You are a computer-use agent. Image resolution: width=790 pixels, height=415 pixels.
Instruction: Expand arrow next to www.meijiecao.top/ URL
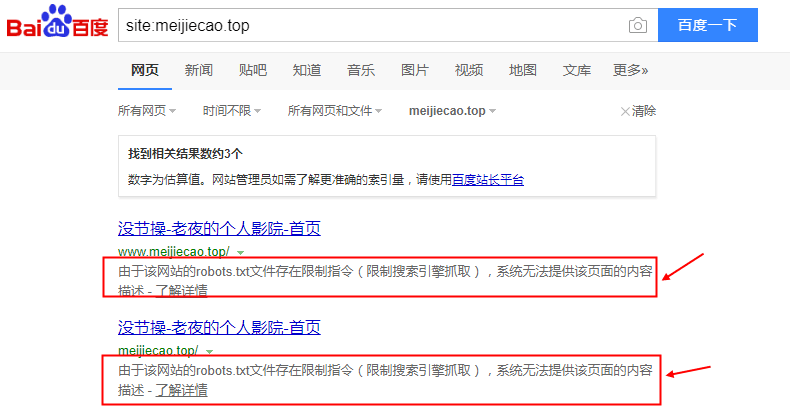[240, 252]
